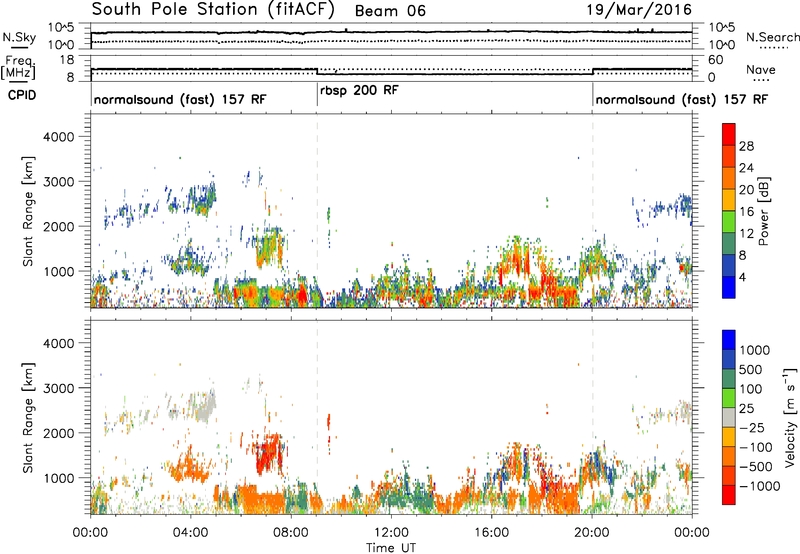The height and width of the screenshot is (554, 800).
Task: Pick the yellow 16–20 dB Power color bar segment
Action: [x=729, y=200]
